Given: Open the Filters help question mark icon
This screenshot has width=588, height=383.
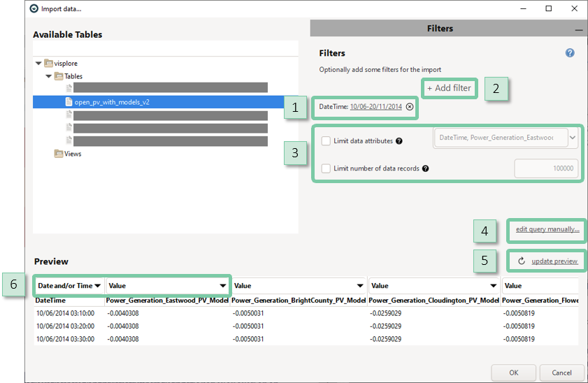Looking at the screenshot, I should point(570,53).
